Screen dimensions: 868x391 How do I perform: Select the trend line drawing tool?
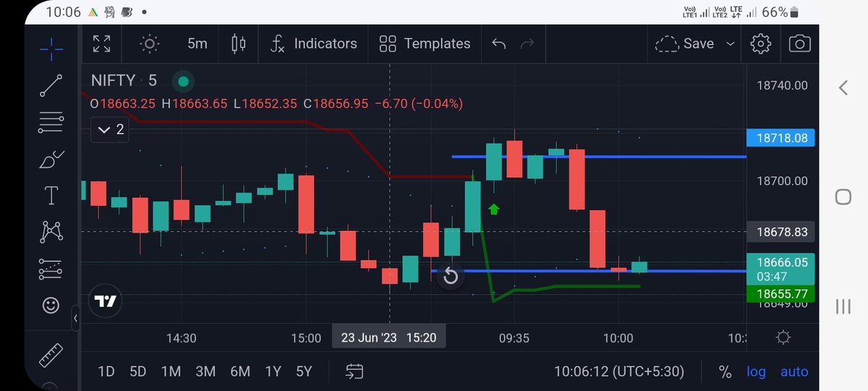51,85
